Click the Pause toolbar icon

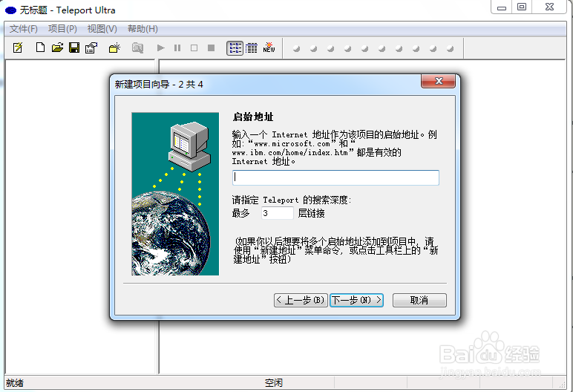[x=177, y=48]
